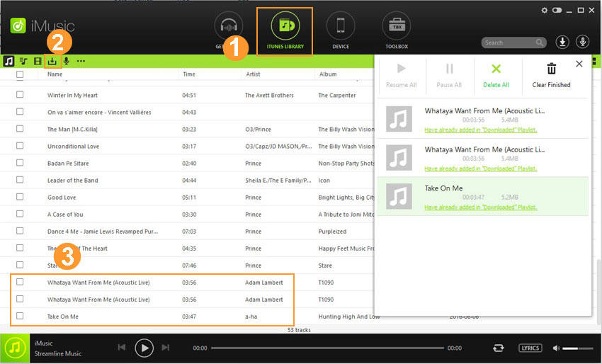
Task: Tick checkbox for Unconditional Love
Action: coord(20,145)
